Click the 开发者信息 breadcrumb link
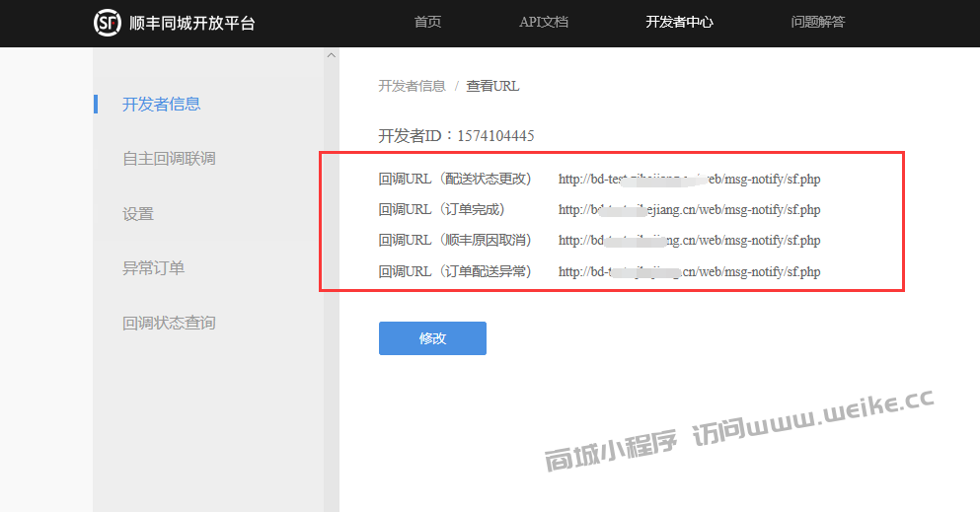Viewport: 980px width, 512px height. 412,86
